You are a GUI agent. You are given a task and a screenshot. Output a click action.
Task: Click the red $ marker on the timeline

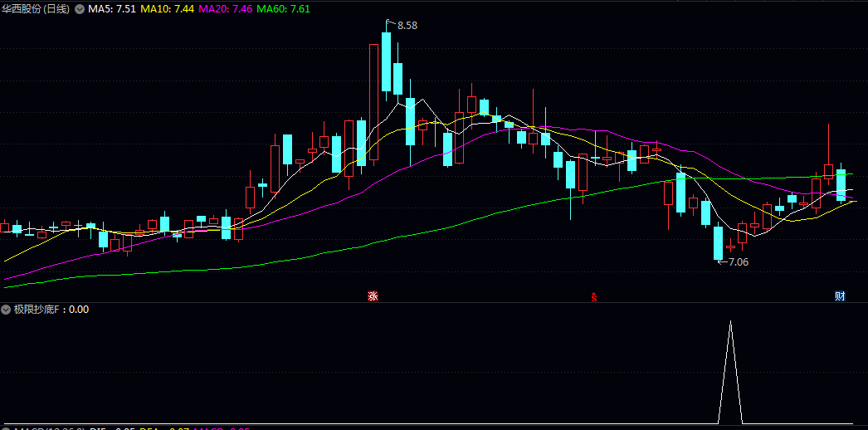pos(593,296)
